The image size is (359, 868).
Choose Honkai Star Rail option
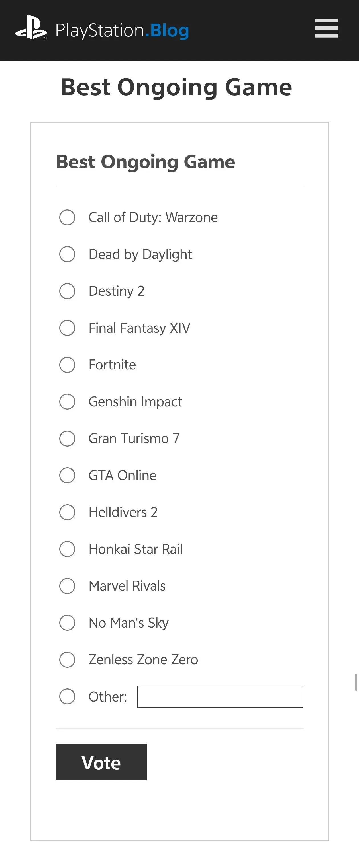point(67,549)
